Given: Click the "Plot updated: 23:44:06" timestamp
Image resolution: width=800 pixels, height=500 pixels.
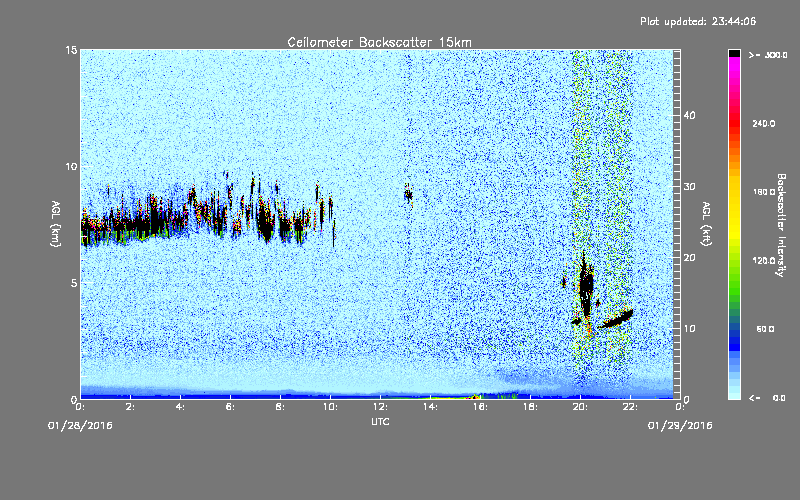Looking at the screenshot, I should (698, 21).
